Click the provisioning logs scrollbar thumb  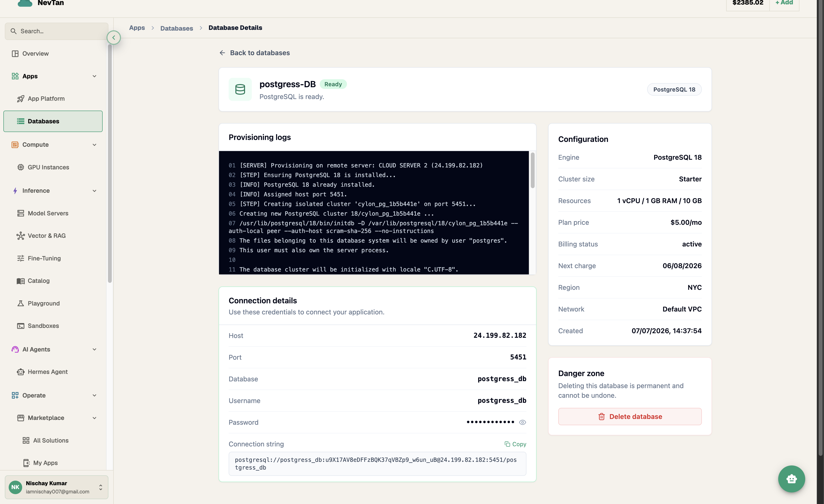(x=532, y=170)
